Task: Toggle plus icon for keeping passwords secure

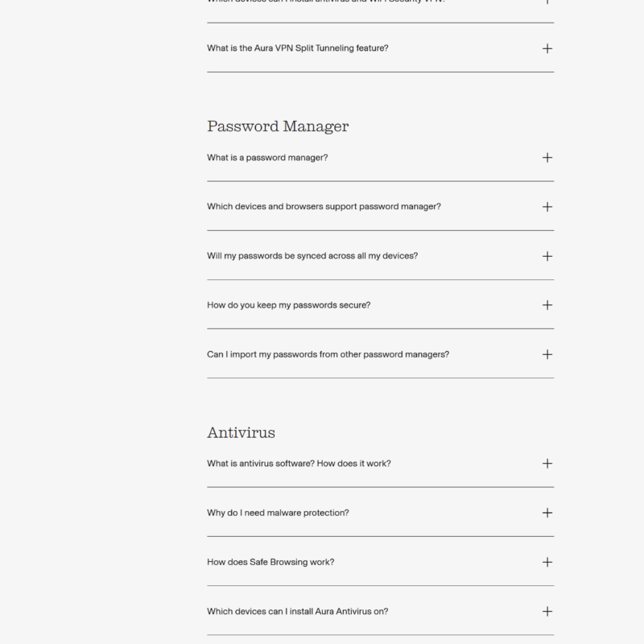Action: 547,305
